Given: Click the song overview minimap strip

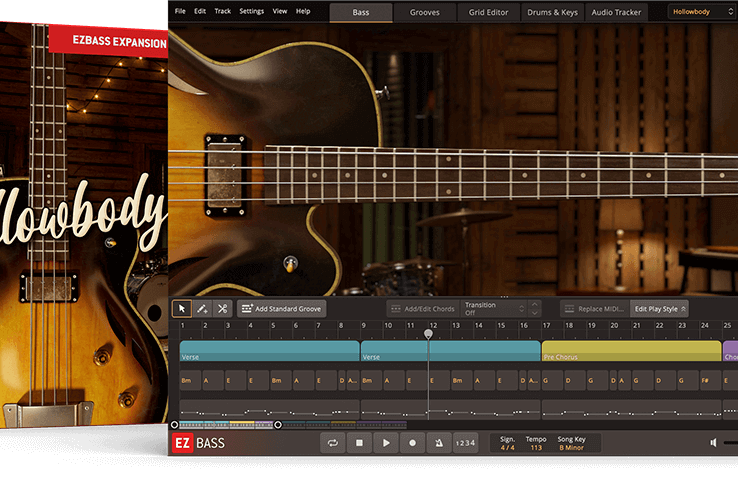Looking at the screenshot, I should click(292, 425).
